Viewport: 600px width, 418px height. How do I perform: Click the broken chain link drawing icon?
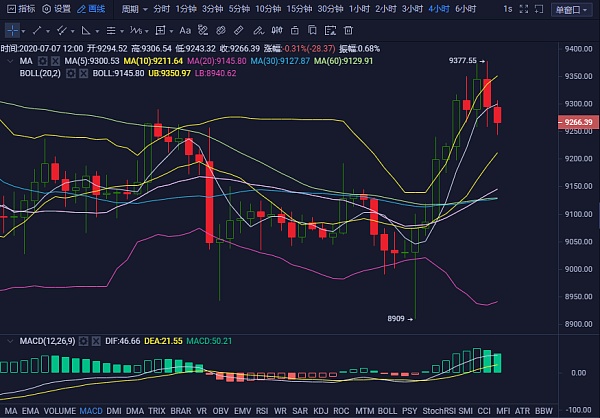(203, 30)
